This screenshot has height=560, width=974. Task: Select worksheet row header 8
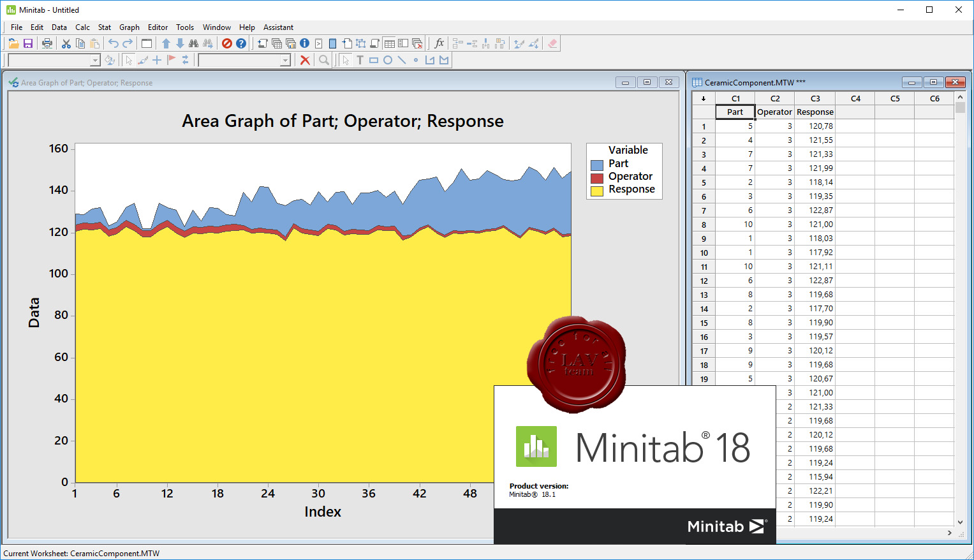click(x=704, y=225)
